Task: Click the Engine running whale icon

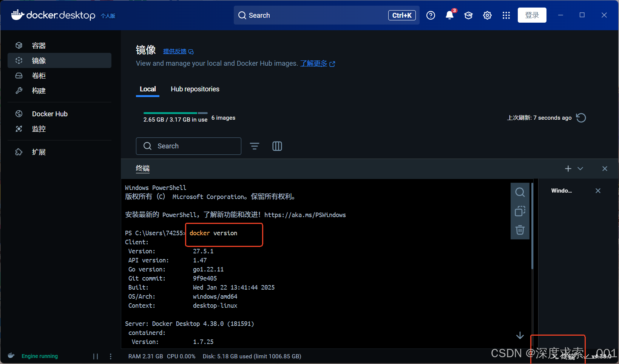Action: [x=11, y=356]
